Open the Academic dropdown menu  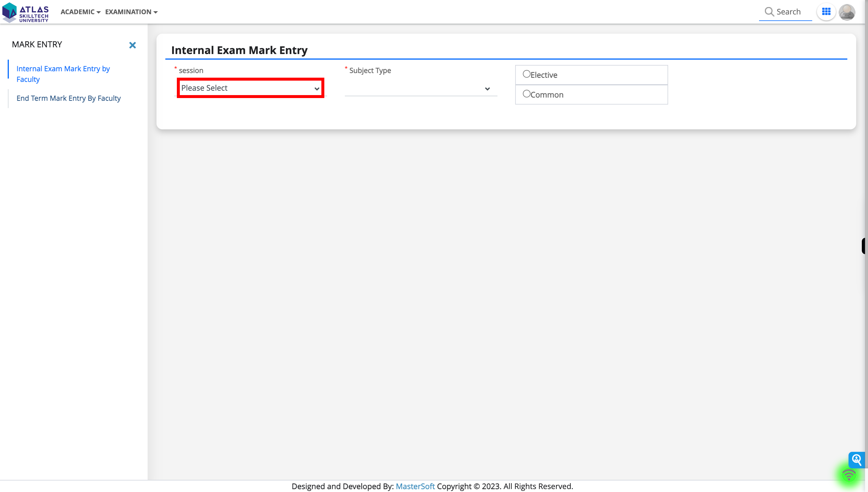[x=79, y=11]
